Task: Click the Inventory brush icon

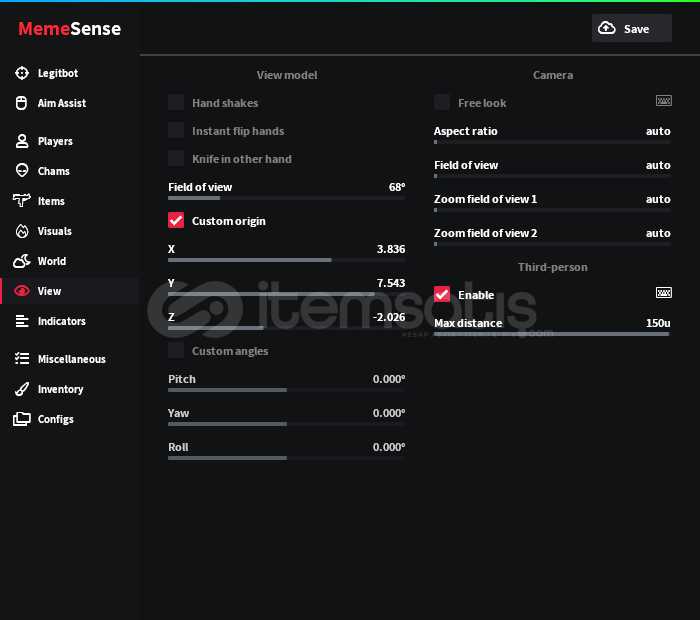Action: pos(21,389)
